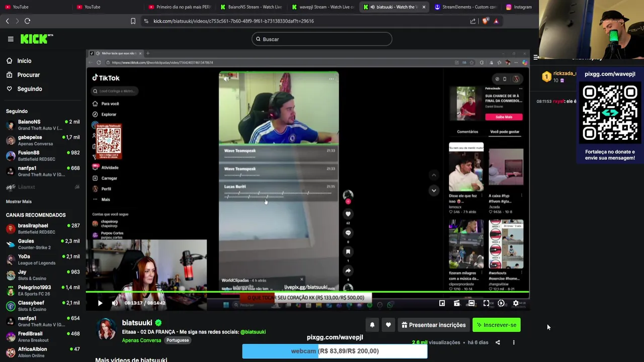Open recommended channel brasilraphael
The height and width of the screenshot is (362, 644).
point(43,229)
